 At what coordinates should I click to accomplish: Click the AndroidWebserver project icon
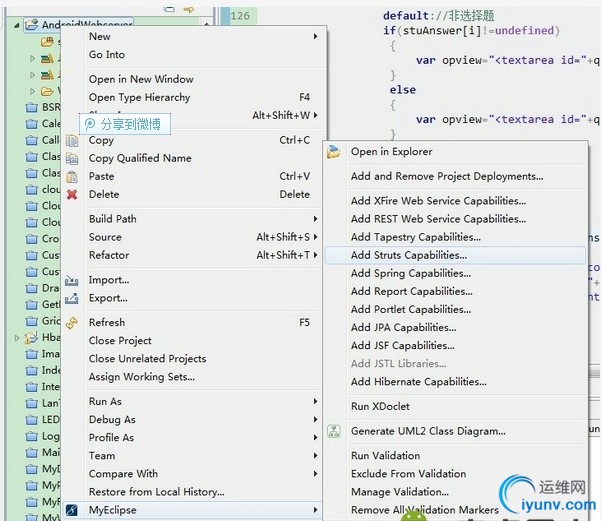(x=31, y=25)
